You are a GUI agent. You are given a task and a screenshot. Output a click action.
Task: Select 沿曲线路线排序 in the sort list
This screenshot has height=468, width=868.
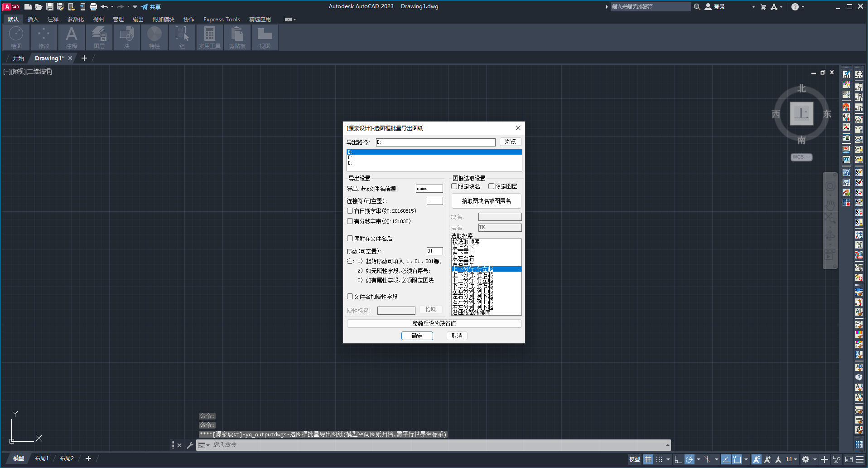(x=471, y=312)
